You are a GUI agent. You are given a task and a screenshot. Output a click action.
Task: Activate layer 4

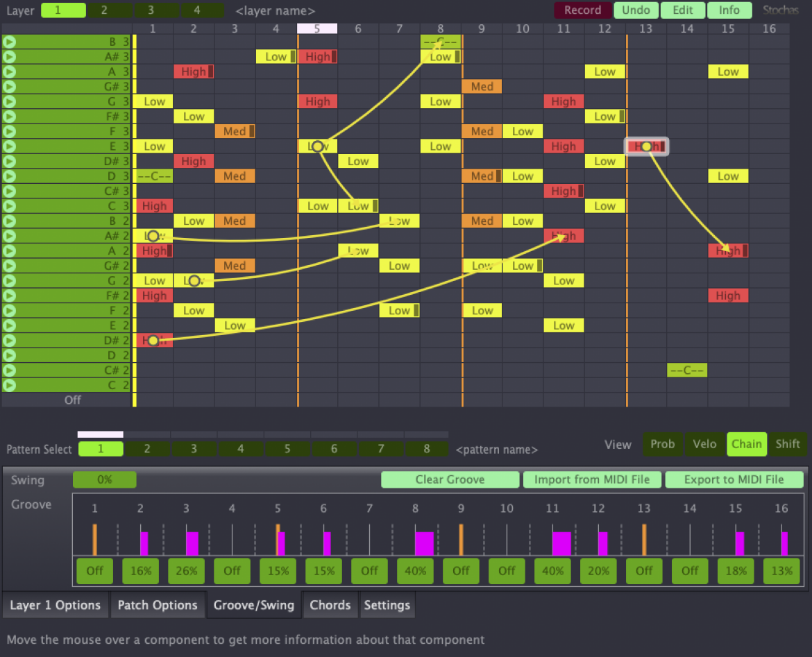(x=203, y=10)
